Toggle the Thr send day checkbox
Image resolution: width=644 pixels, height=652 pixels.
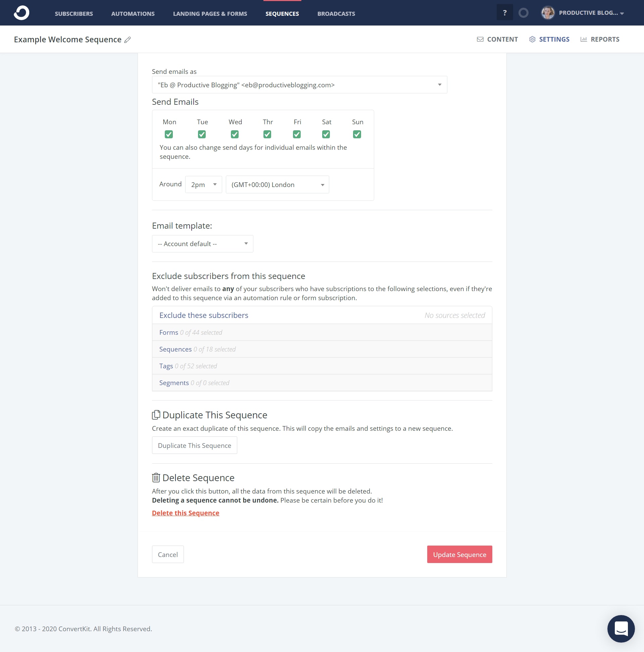[267, 134]
